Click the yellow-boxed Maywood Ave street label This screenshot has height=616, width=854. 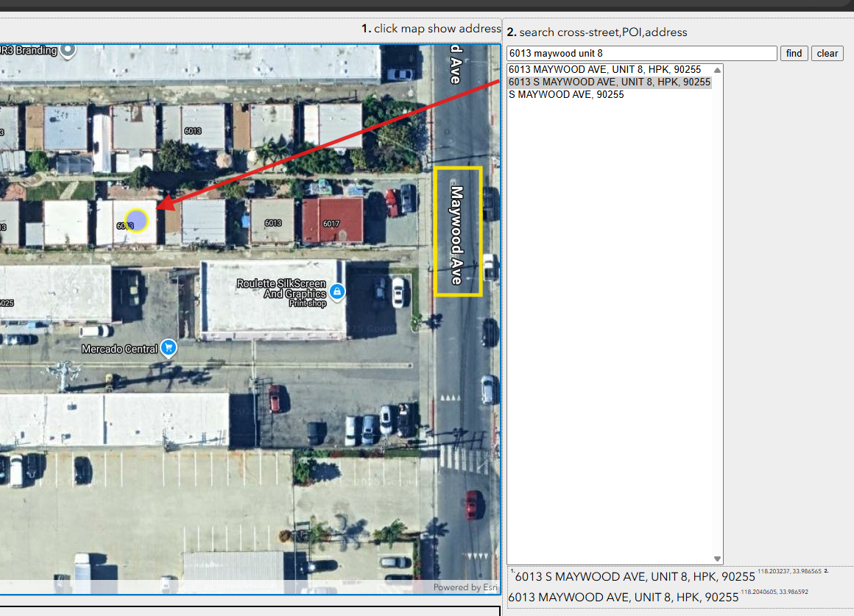pos(457,231)
